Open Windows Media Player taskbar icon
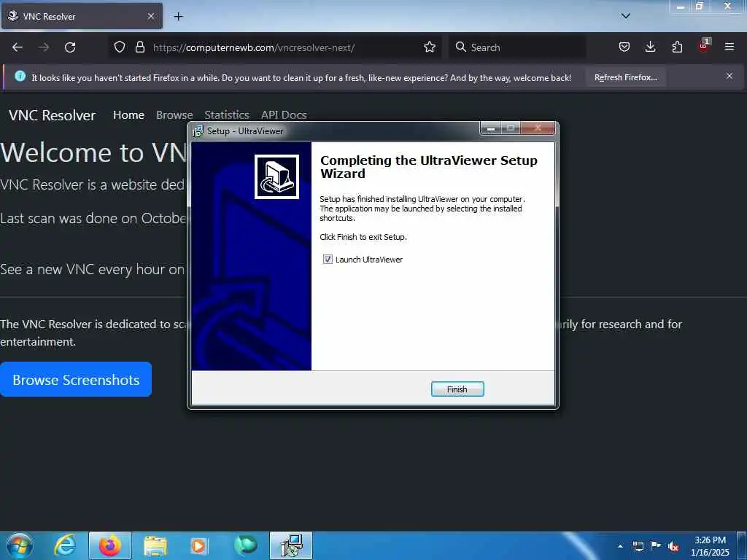The height and width of the screenshot is (560, 747). point(199,545)
